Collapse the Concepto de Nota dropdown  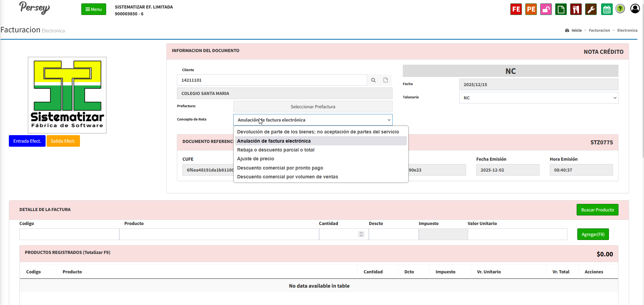[x=313, y=120]
